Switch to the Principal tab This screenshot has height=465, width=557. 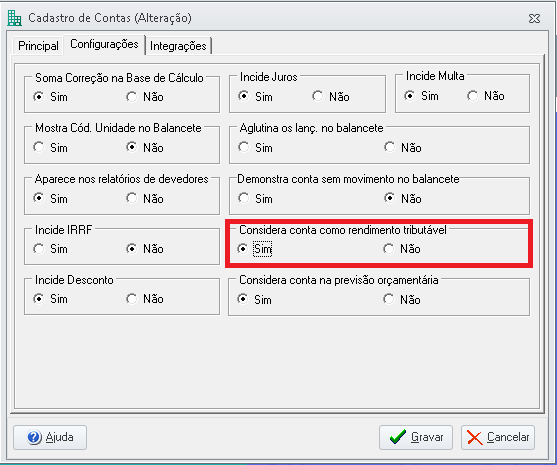(x=38, y=46)
